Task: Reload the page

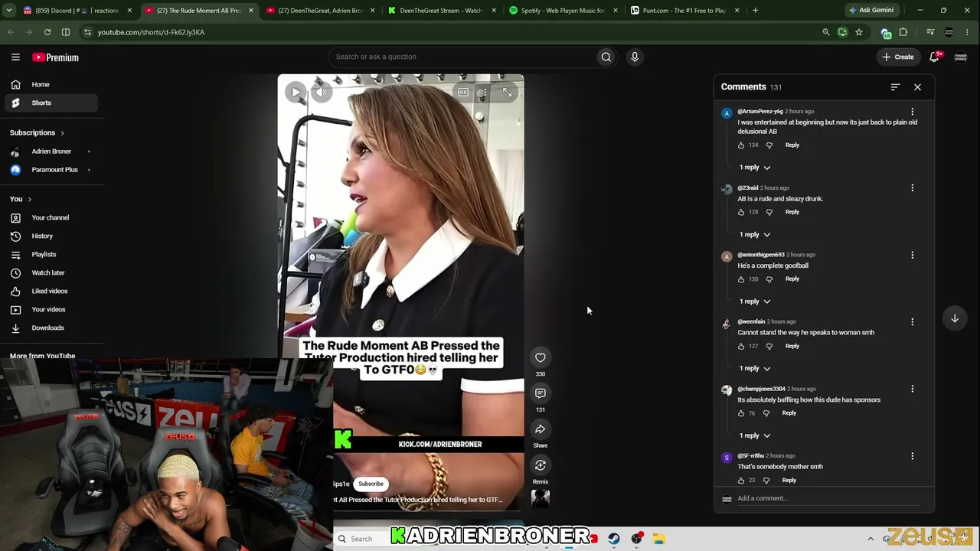Action: pyautogui.click(x=47, y=32)
